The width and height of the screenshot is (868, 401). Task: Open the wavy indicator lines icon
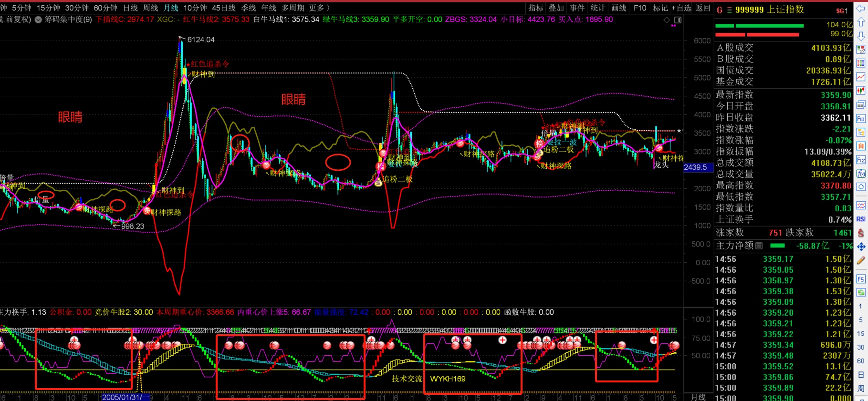861,206
